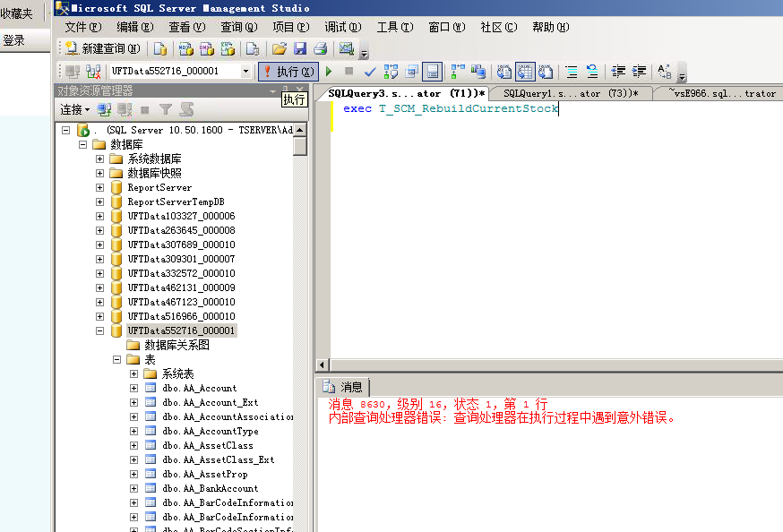Viewport: 783px width, 532px height.
Task: Select the dbo.AA_AssetClass table
Action: [x=208, y=446]
